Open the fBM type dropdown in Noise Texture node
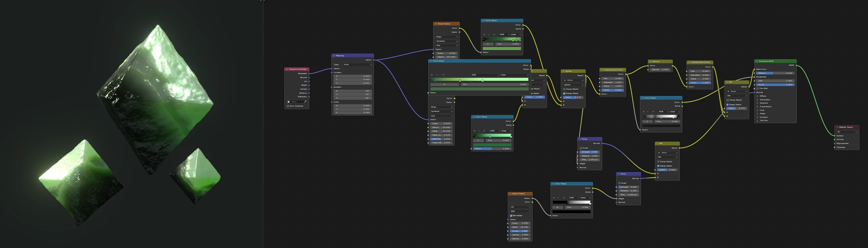Viewport: 868px width, 248px height. (x=520, y=211)
